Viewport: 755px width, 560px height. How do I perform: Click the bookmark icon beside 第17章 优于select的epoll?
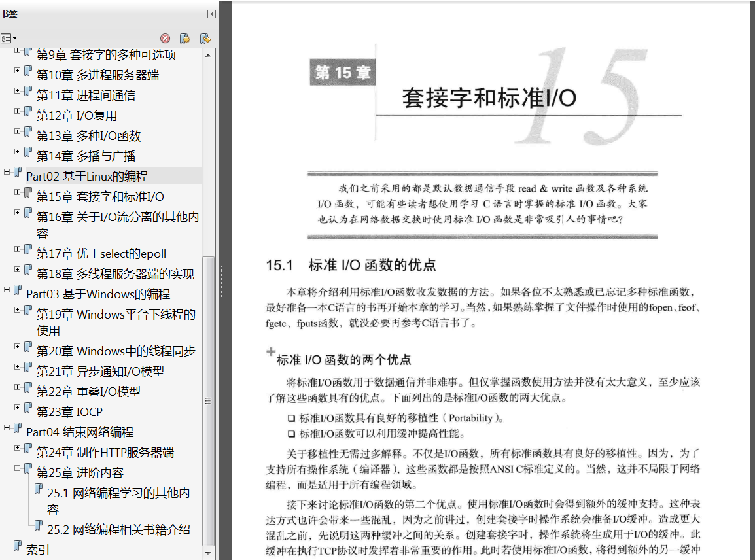28,249
